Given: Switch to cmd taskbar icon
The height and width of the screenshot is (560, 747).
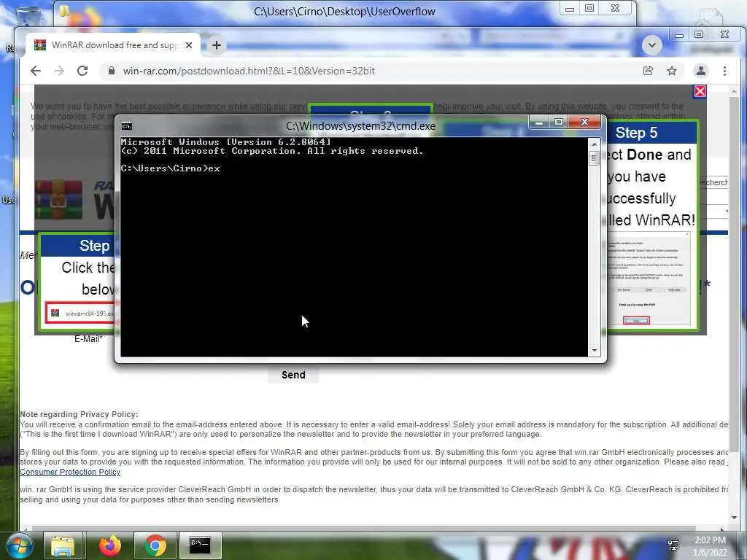Looking at the screenshot, I should point(200,545).
